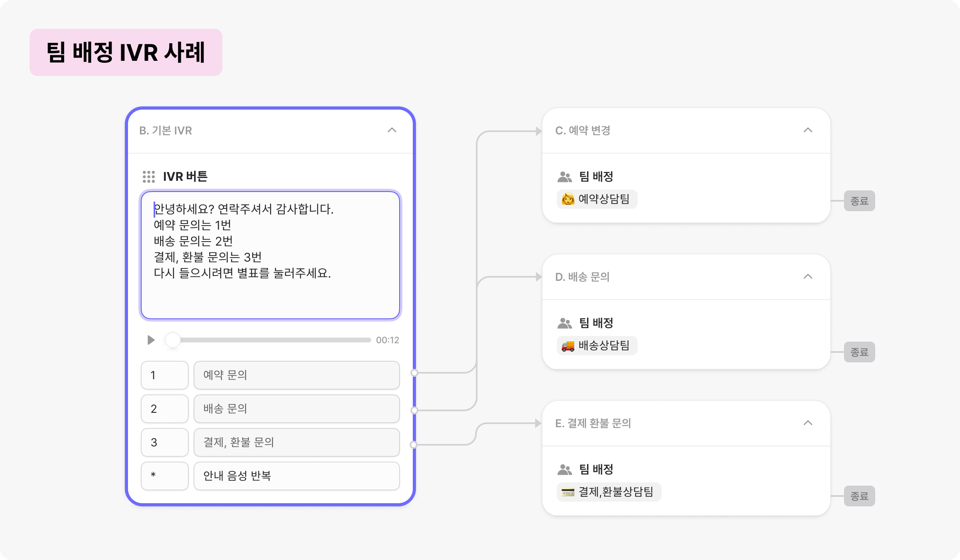
Task: Click the 결제,환불상담팀 card emoji chip
Action: (608, 492)
